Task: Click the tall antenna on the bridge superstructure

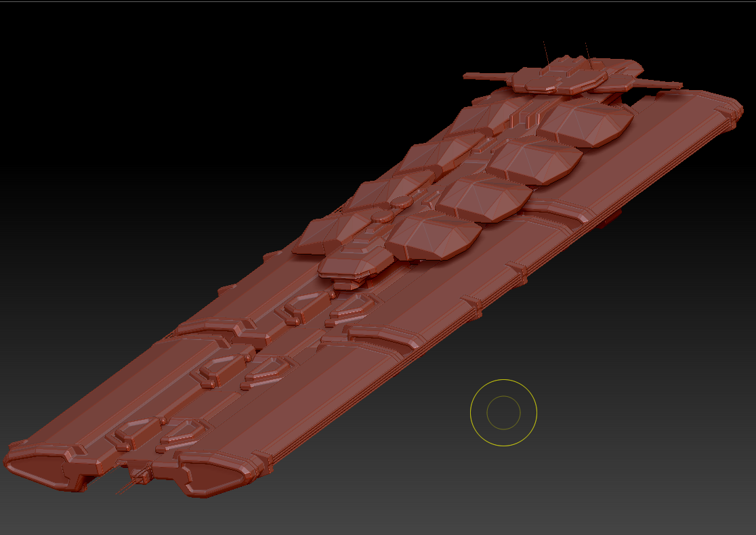Action: [546, 51]
